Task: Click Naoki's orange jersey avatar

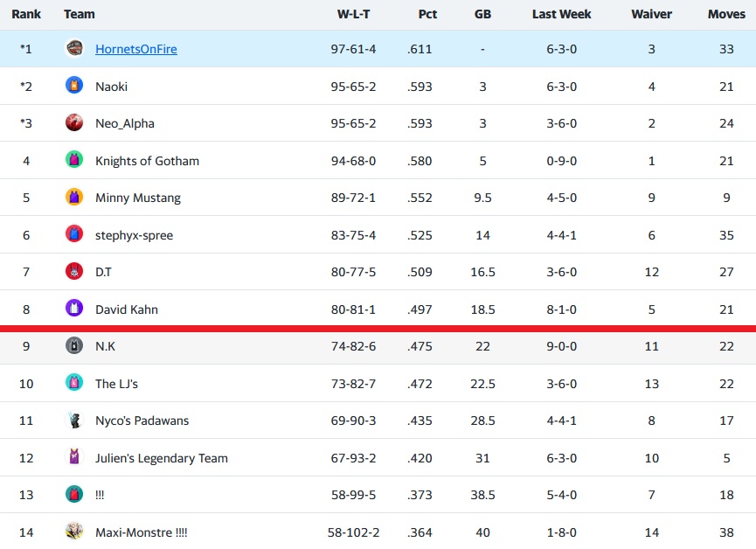Action: tap(74, 86)
